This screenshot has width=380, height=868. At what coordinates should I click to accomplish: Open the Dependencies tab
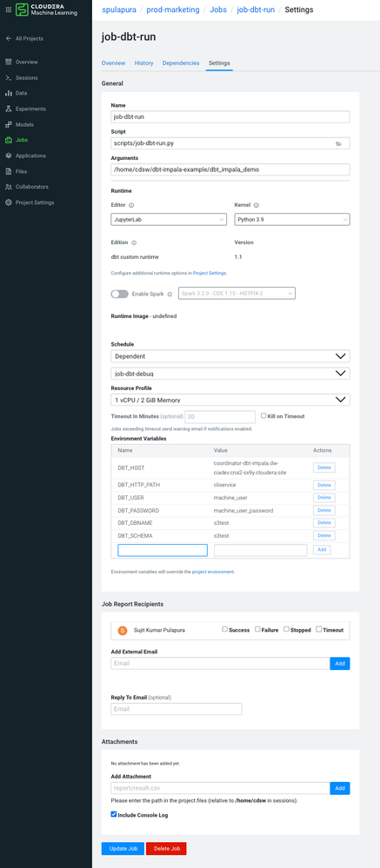tap(181, 63)
